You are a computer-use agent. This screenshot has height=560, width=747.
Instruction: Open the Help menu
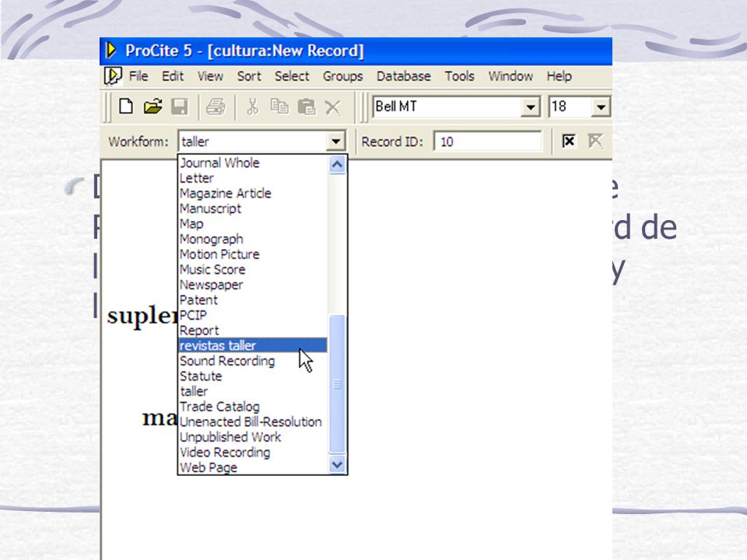click(x=559, y=76)
